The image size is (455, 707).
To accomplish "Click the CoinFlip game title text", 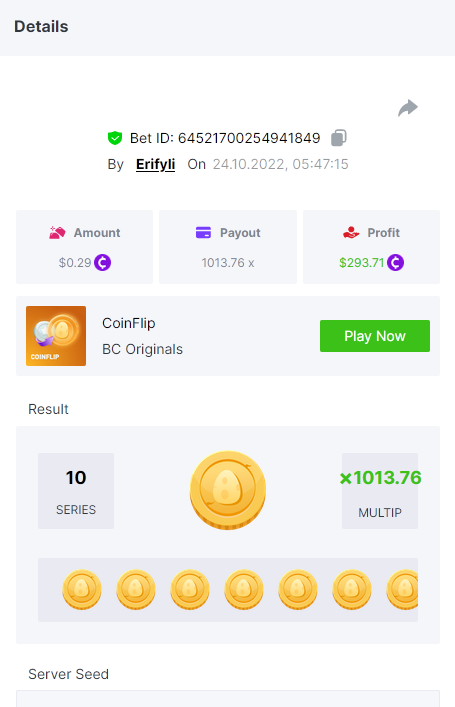I will point(129,323).
